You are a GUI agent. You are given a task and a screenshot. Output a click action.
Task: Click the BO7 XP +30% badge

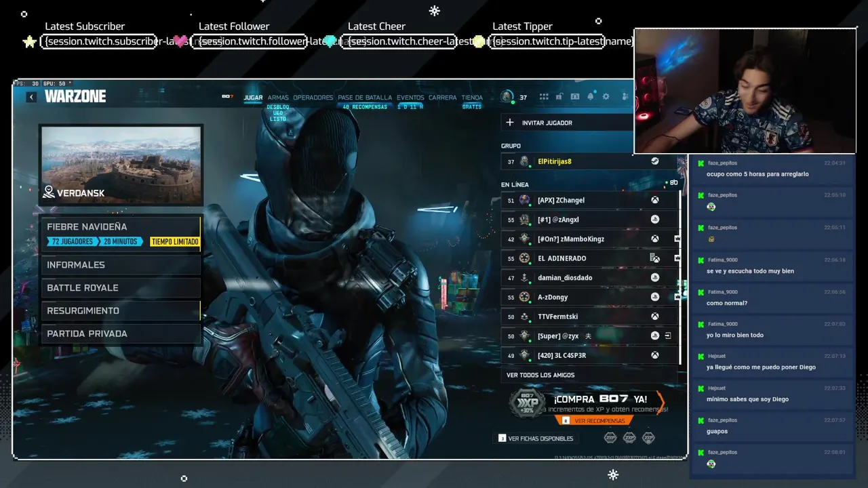pyautogui.click(x=527, y=404)
